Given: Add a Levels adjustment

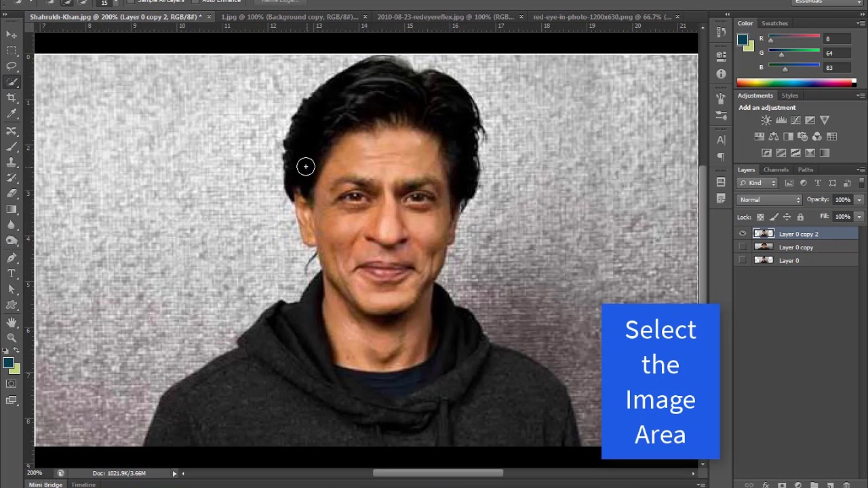Looking at the screenshot, I should (781, 120).
